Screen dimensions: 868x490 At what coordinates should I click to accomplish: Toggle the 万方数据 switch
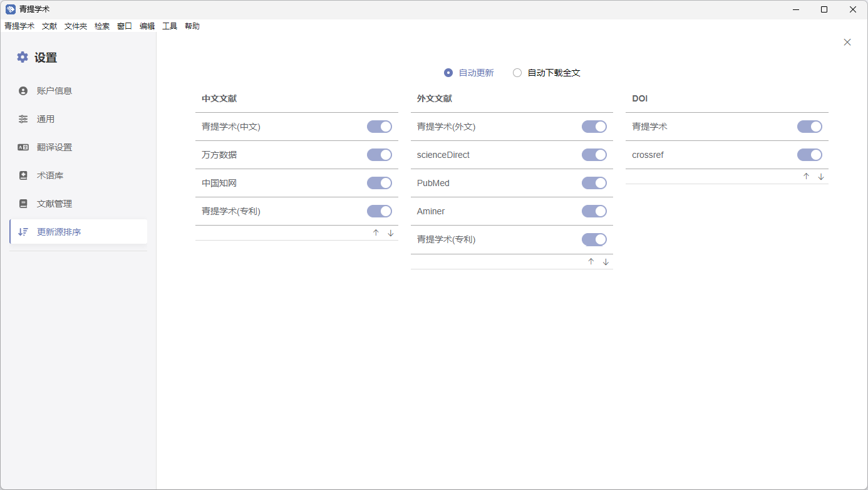[380, 155]
